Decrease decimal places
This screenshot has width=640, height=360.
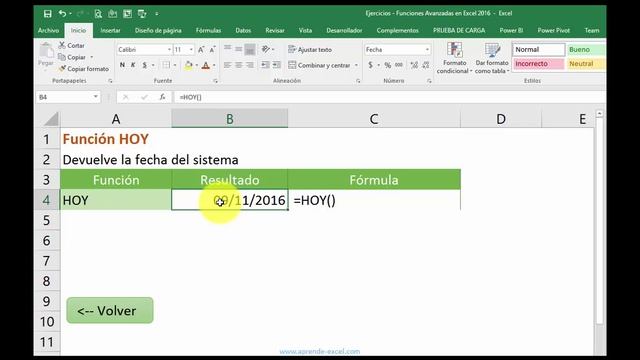pos(426,65)
